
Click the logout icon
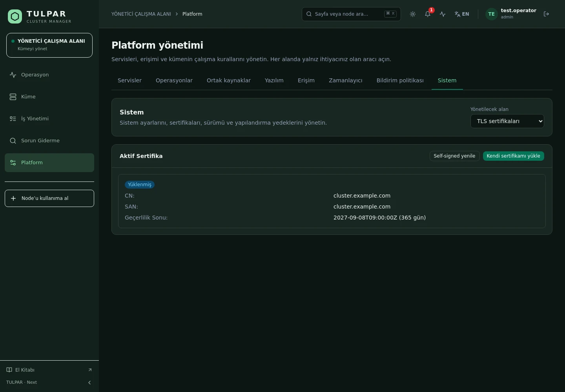pyautogui.click(x=546, y=14)
